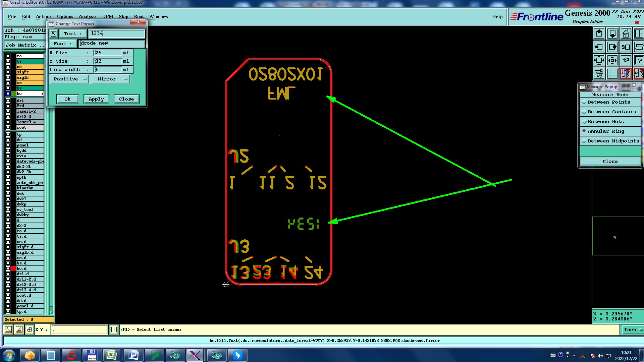Click the zoom out arrows icon

612,61
